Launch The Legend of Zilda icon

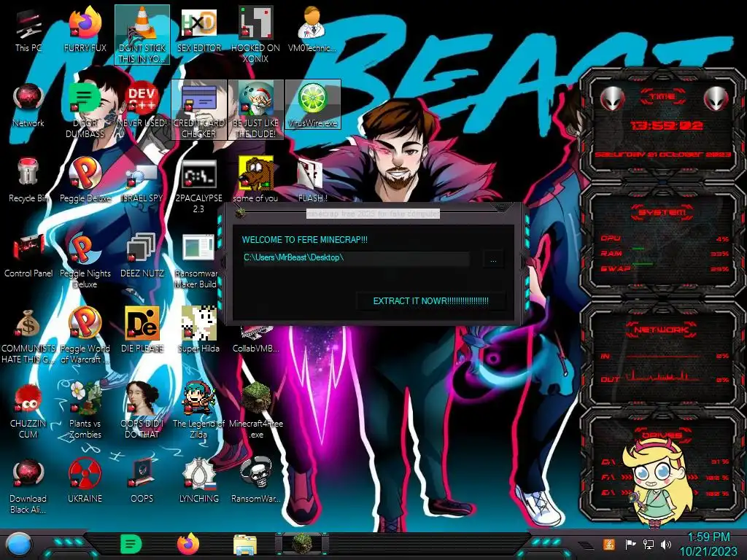[198, 411]
